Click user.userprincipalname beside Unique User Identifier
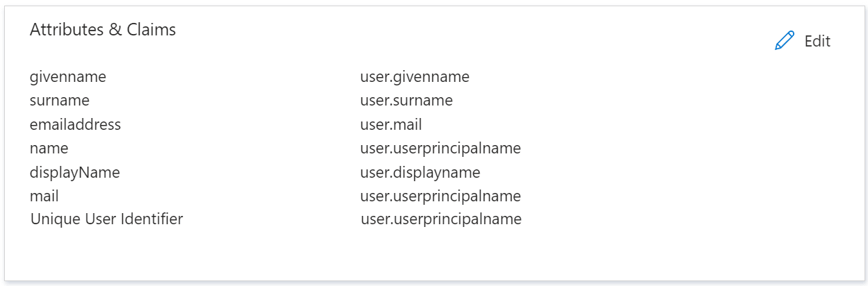Viewport: 868px width, 286px height. tap(441, 219)
